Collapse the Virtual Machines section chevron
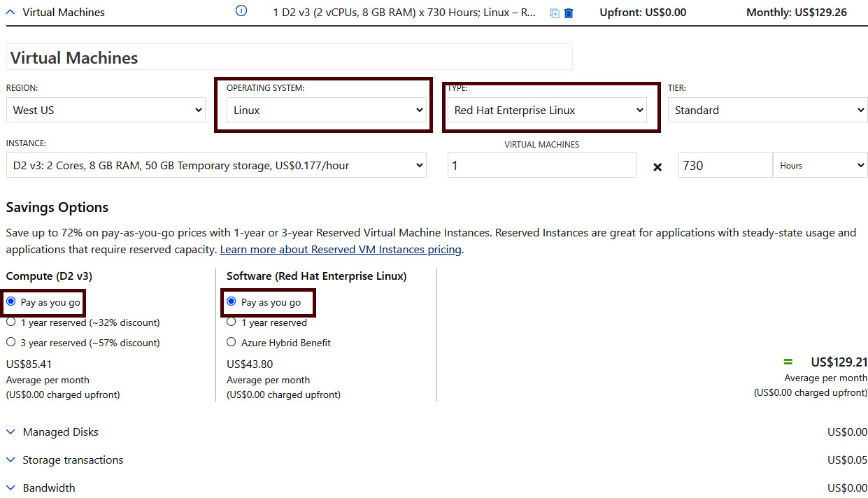This screenshot has width=868, height=498. (x=10, y=12)
